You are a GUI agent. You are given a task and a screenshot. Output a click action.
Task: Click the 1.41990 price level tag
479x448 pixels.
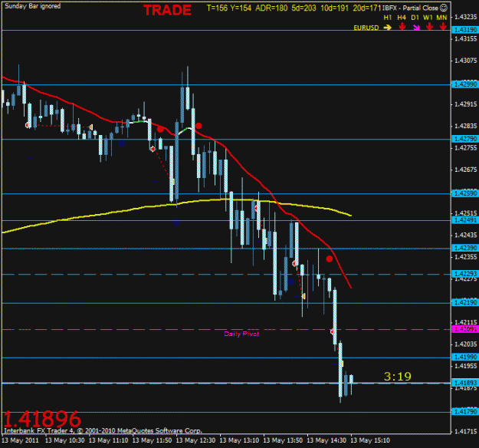coord(465,357)
